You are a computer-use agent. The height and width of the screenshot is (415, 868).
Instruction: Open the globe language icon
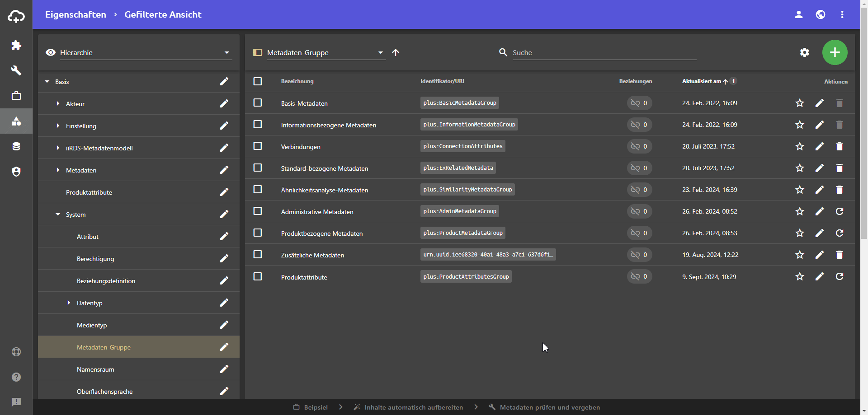pos(821,14)
